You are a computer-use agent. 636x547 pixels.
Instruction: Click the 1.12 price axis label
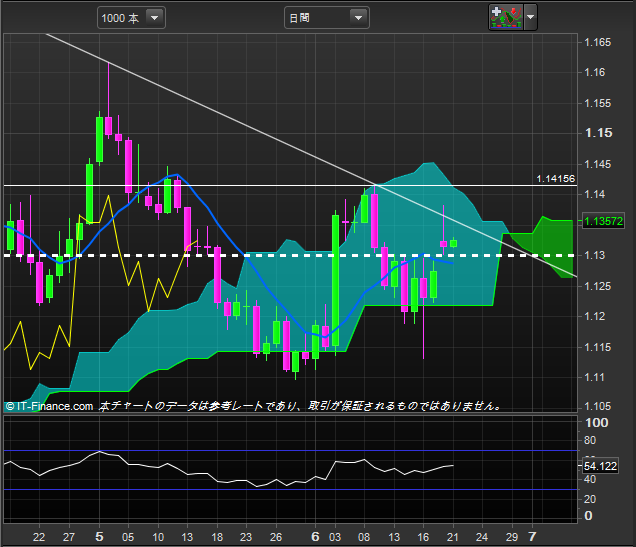tap(595, 316)
